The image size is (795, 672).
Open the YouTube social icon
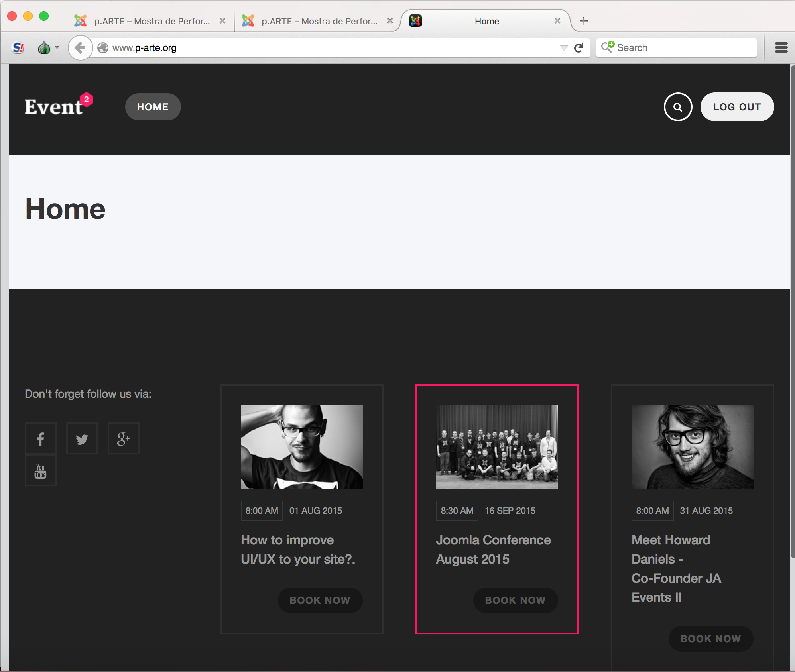(x=41, y=471)
